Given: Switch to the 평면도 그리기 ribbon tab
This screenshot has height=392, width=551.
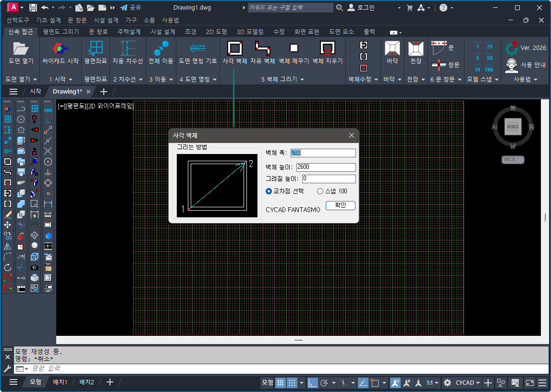Looking at the screenshot, I should (x=61, y=32).
